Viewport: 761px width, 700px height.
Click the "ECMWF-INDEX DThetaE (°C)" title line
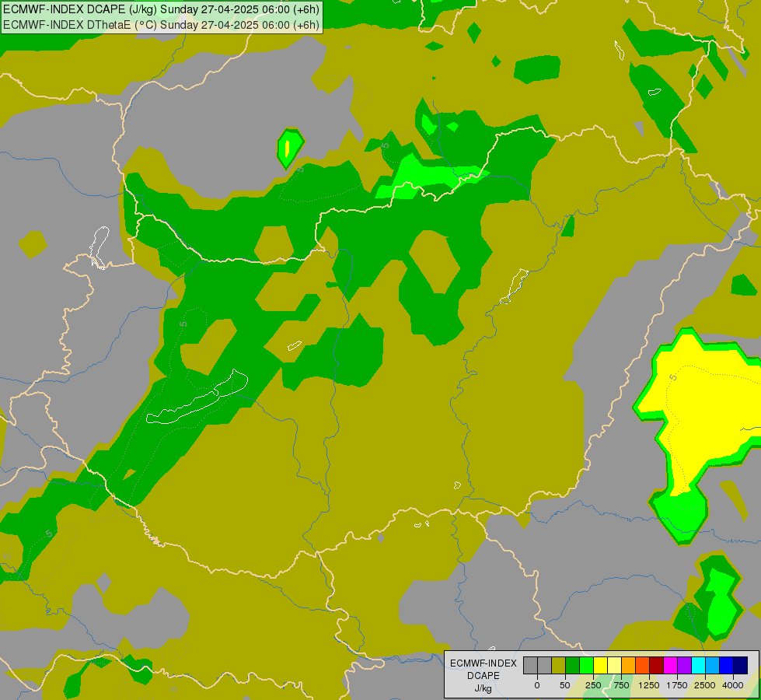click(x=161, y=25)
